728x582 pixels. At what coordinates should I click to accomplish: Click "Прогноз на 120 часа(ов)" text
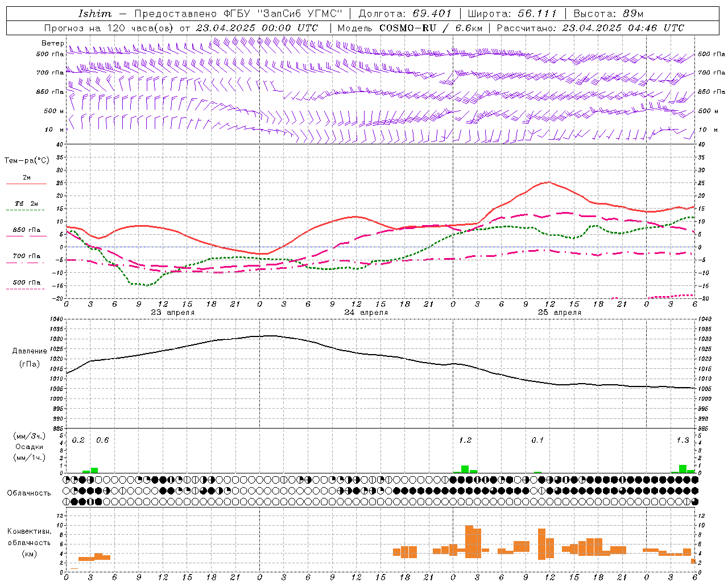110,28
